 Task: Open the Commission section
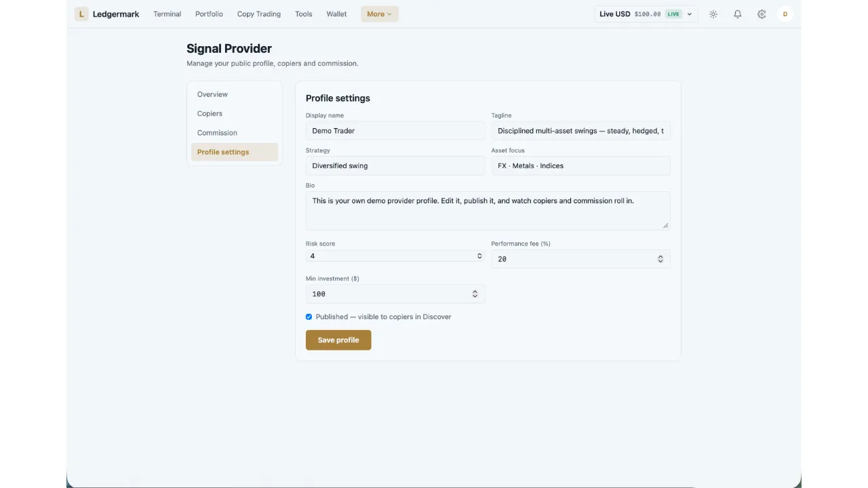pyautogui.click(x=235, y=133)
